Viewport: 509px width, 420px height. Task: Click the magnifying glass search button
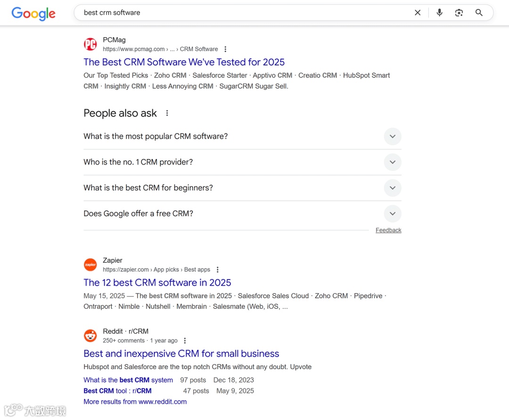tap(479, 13)
